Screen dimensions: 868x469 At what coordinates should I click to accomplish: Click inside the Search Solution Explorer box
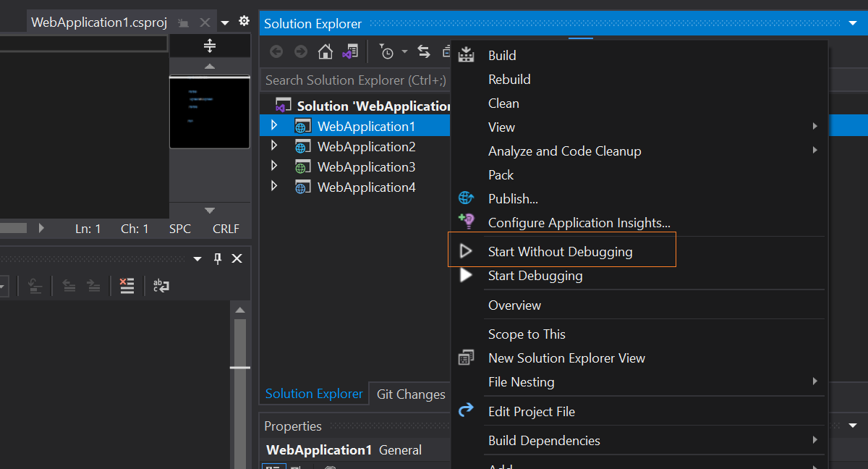pyautogui.click(x=354, y=80)
